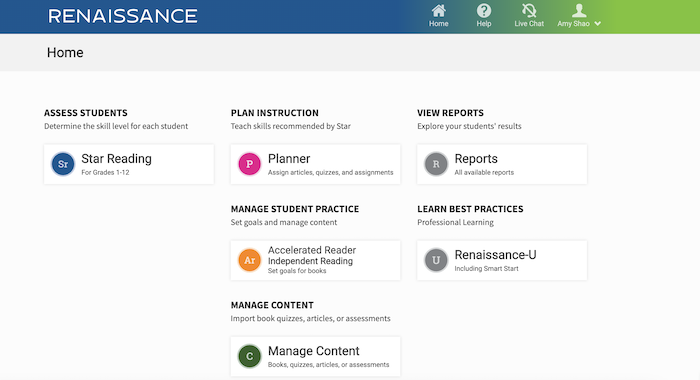This screenshot has height=380, width=700.
Task: Click the gray U Renaissance-U icon
Action: (x=436, y=260)
